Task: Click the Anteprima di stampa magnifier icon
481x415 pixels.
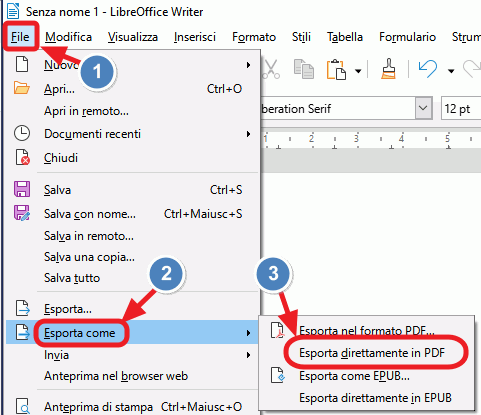Action: [23, 406]
